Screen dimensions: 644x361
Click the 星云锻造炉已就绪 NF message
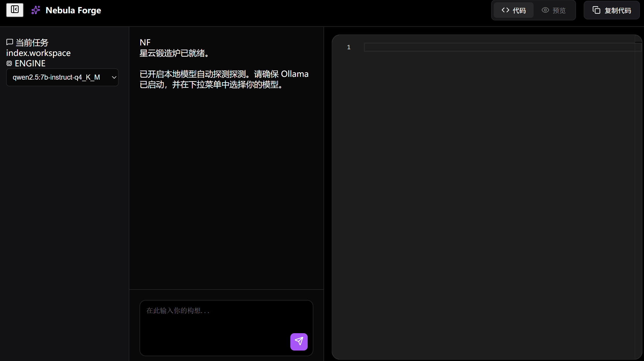click(x=174, y=53)
